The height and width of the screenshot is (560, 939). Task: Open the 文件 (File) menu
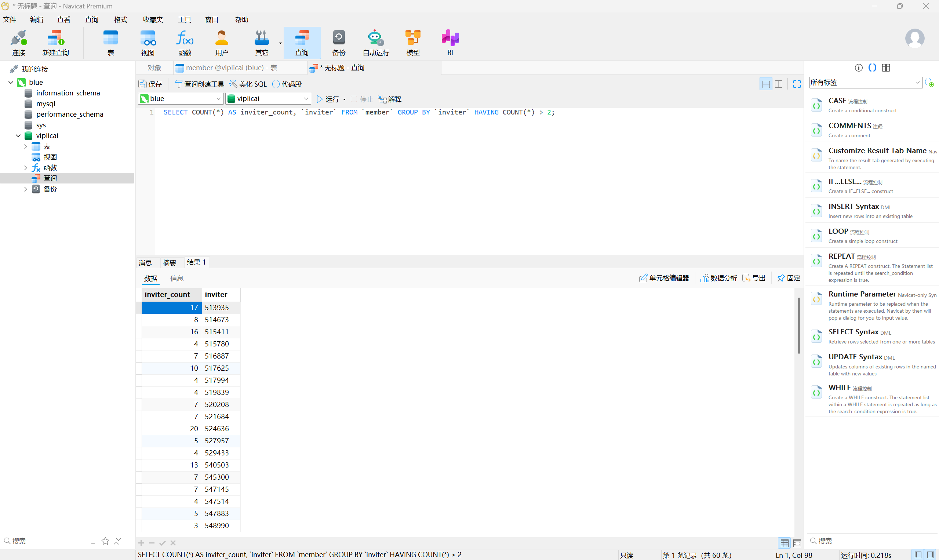coord(10,19)
